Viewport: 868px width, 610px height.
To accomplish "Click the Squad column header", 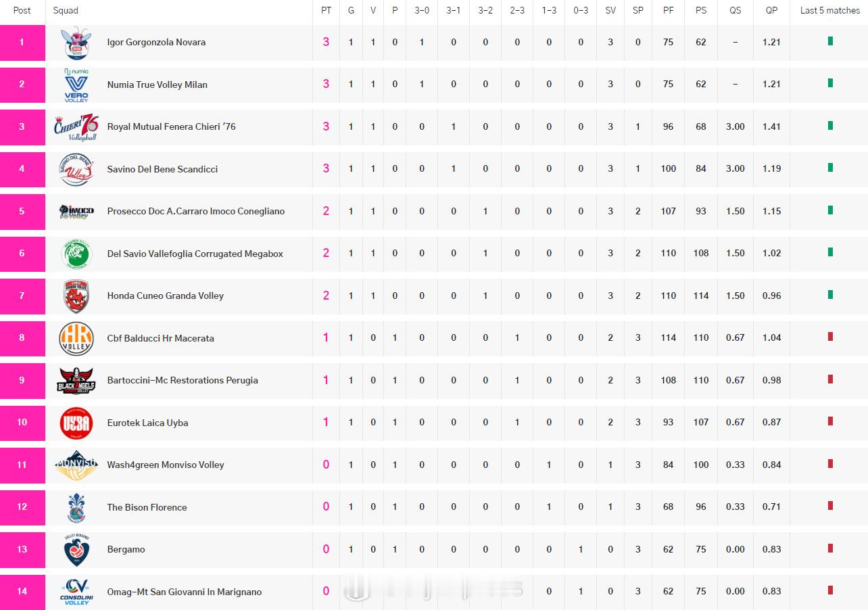I will (x=66, y=10).
